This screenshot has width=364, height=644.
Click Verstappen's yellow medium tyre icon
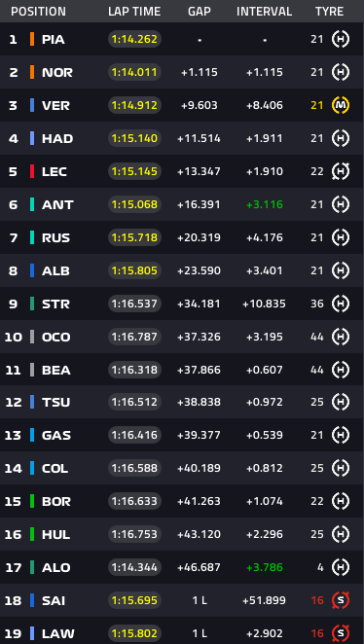341,106
